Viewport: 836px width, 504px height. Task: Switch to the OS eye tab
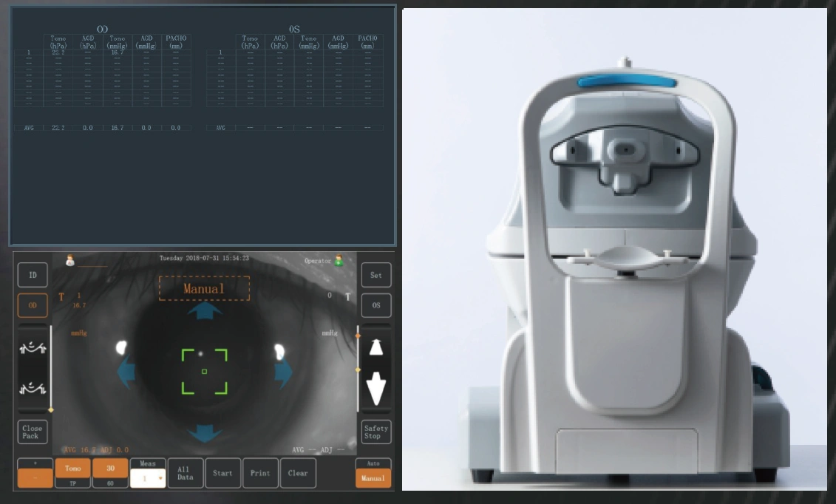point(376,305)
